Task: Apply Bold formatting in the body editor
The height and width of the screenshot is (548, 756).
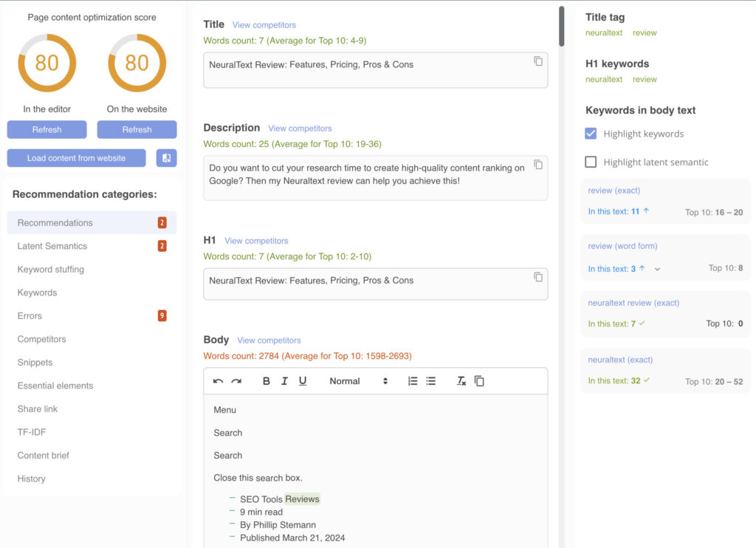Action: point(265,380)
